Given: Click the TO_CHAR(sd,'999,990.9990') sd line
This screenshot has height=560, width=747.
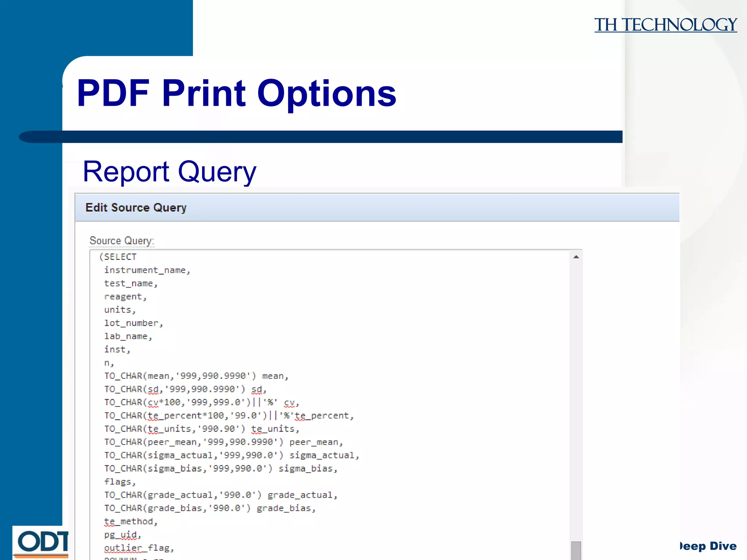Looking at the screenshot, I should click(x=186, y=389).
